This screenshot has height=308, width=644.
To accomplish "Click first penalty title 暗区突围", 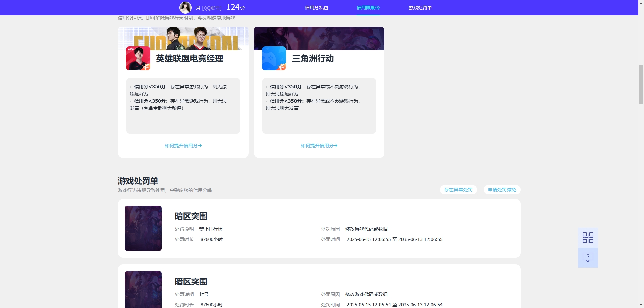I will pos(191,216).
